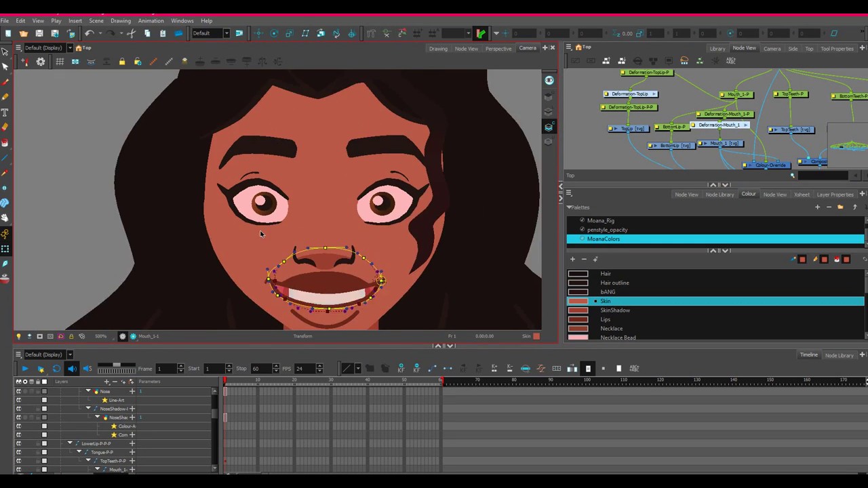The height and width of the screenshot is (488, 868).
Task: Click the white square on TopTeeth-P-P row
Action: click(x=44, y=461)
